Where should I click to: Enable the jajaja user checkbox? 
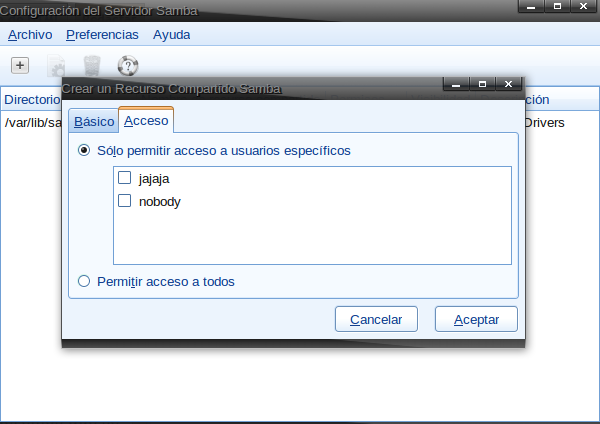click(x=125, y=179)
